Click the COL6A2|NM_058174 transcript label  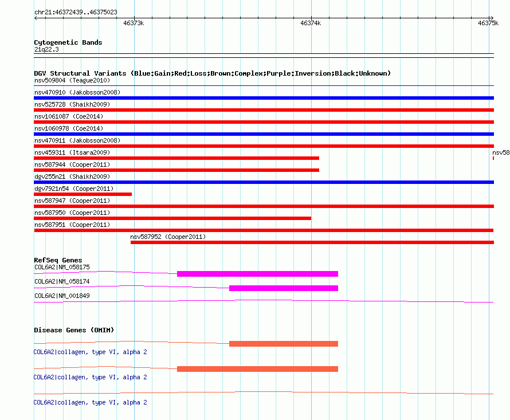62,281
